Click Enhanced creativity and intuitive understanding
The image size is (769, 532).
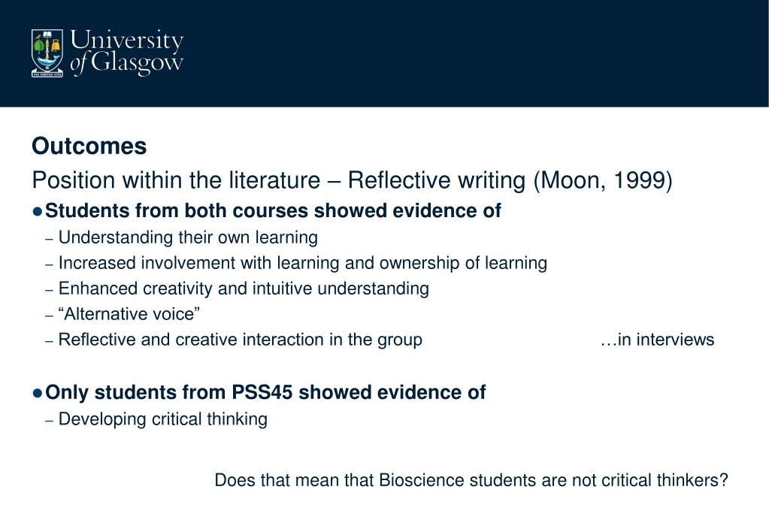tap(244, 289)
